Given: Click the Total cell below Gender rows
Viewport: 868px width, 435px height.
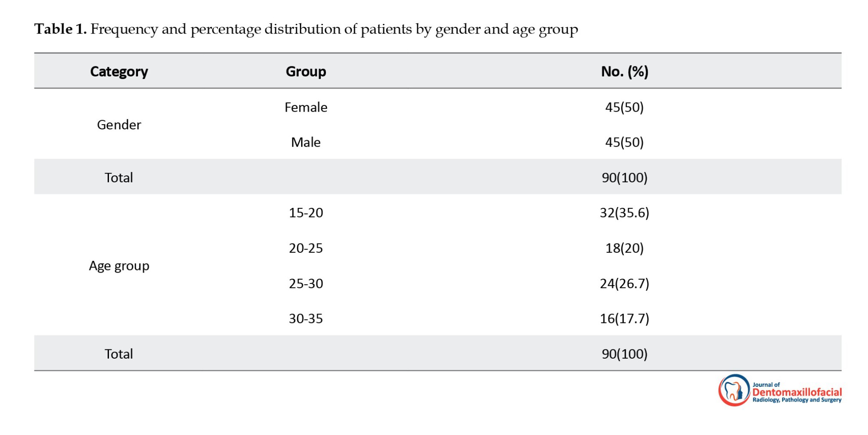Looking at the screenshot, I should pos(119,178).
